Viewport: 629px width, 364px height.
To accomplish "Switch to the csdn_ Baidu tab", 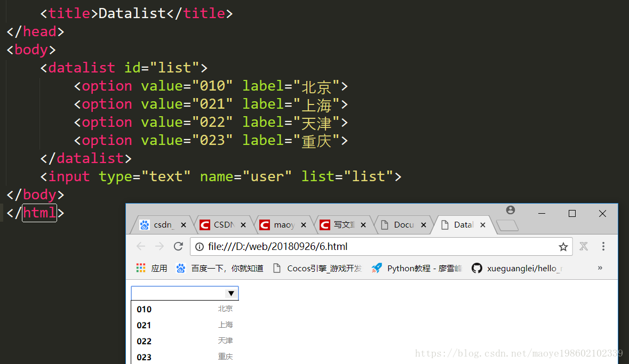I will pyautogui.click(x=161, y=225).
